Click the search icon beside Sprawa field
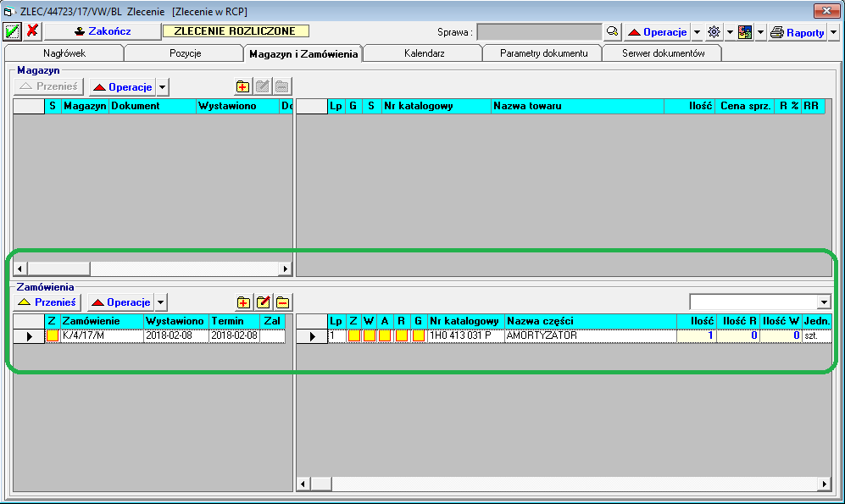 click(612, 32)
